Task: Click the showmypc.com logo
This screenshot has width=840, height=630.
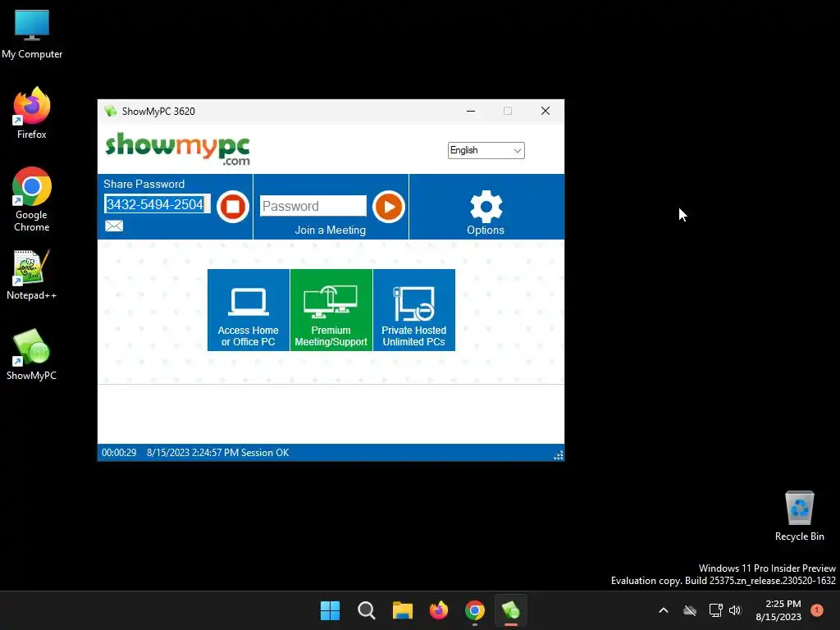Action: 177,149
